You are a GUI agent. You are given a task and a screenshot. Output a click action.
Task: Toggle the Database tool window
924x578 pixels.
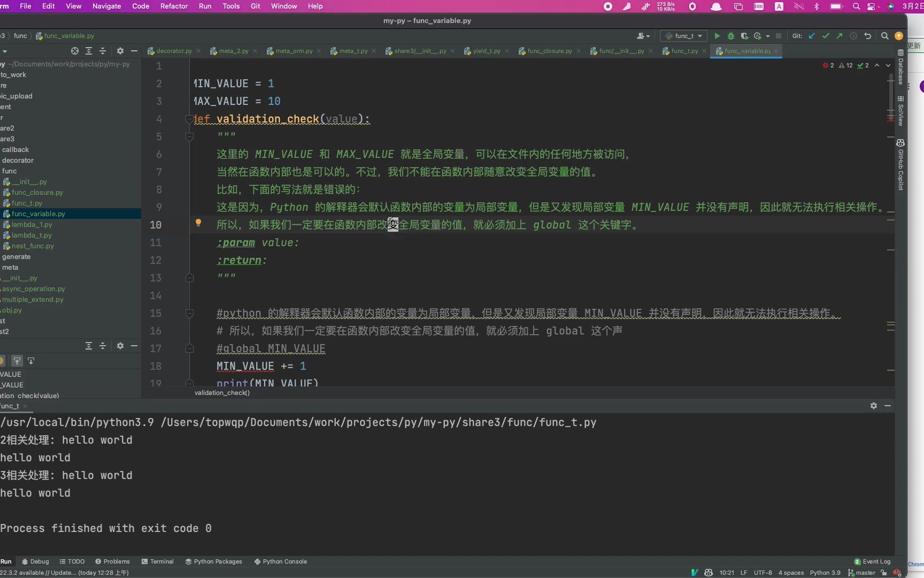tap(900, 70)
